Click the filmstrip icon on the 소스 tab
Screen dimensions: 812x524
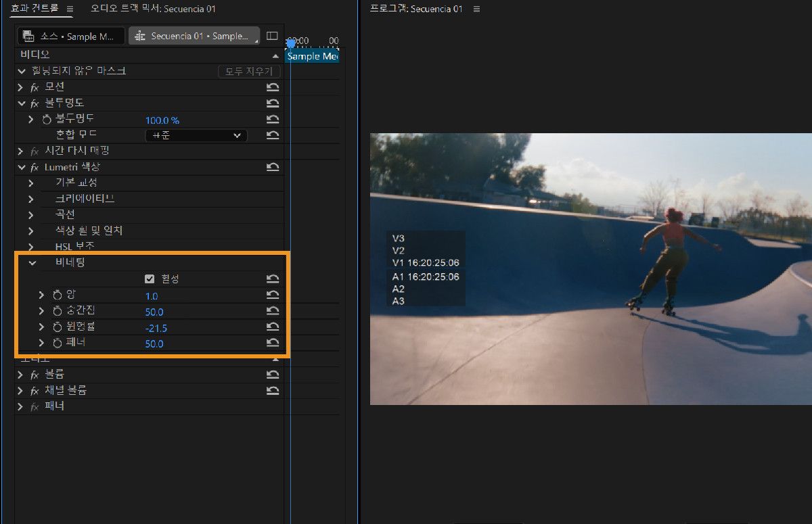coord(28,36)
